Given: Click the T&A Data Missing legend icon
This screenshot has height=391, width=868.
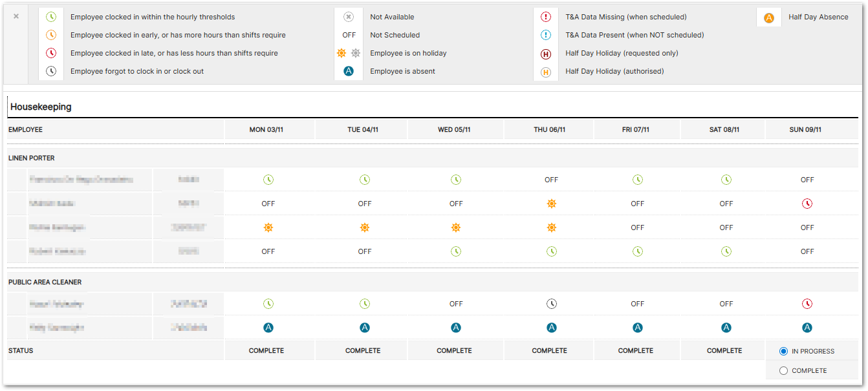Looking at the screenshot, I should (546, 17).
